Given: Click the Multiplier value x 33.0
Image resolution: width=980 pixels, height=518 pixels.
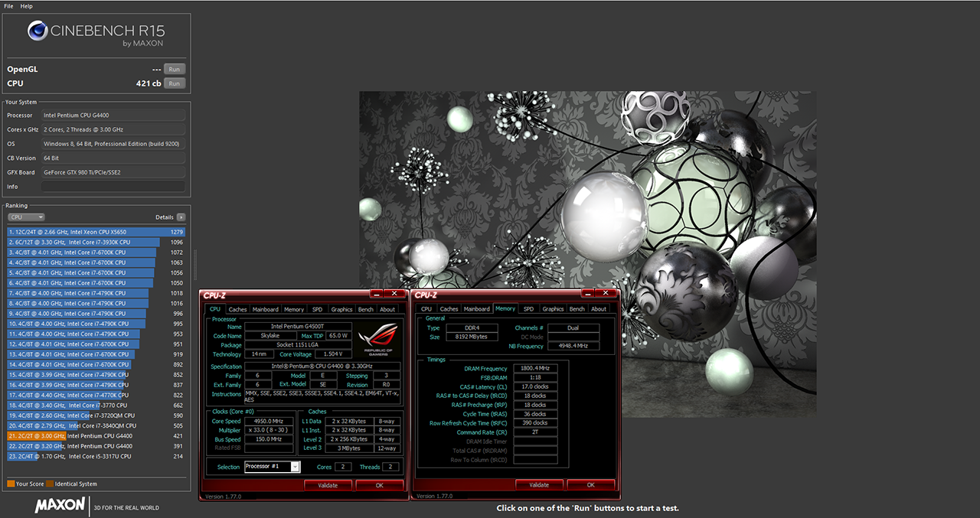Looking at the screenshot, I should coord(269,431).
